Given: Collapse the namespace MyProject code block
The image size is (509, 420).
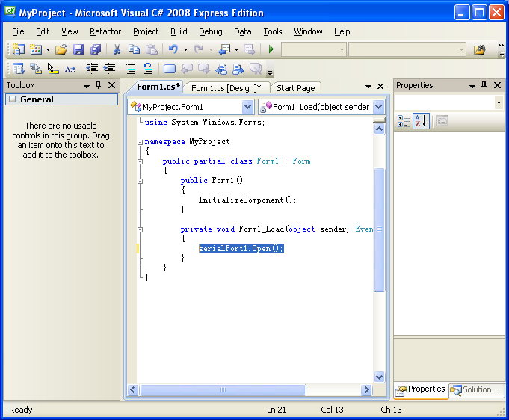Looking at the screenshot, I should [x=140, y=142].
